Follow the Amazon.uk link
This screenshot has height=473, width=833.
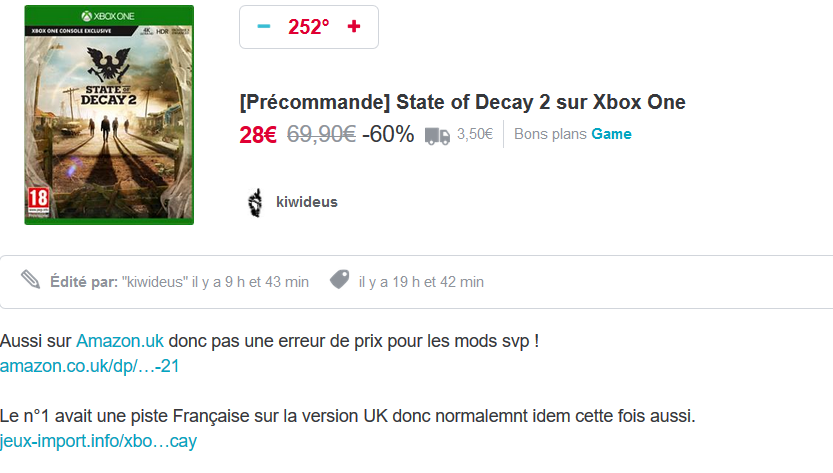(120, 341)
